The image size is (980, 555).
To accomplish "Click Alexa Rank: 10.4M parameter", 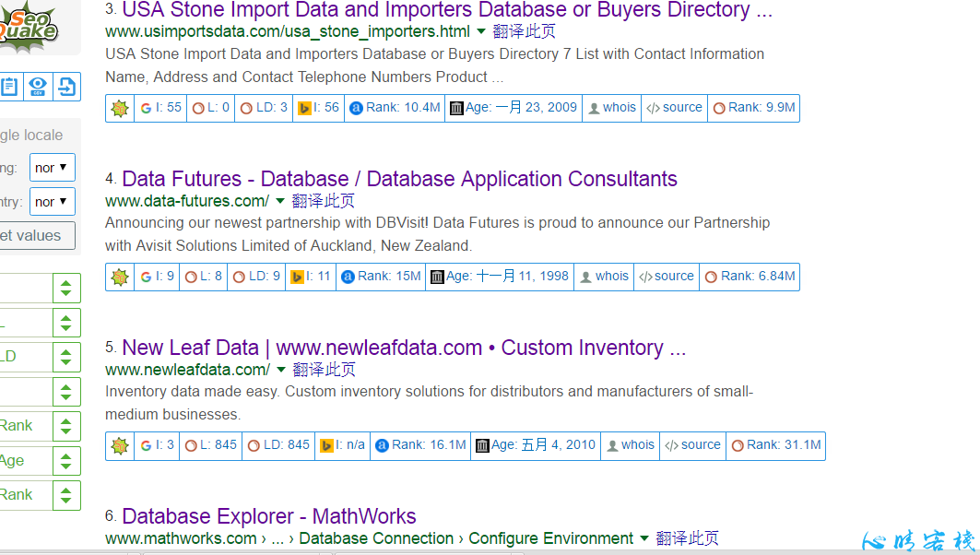I will tap(395, 108).
